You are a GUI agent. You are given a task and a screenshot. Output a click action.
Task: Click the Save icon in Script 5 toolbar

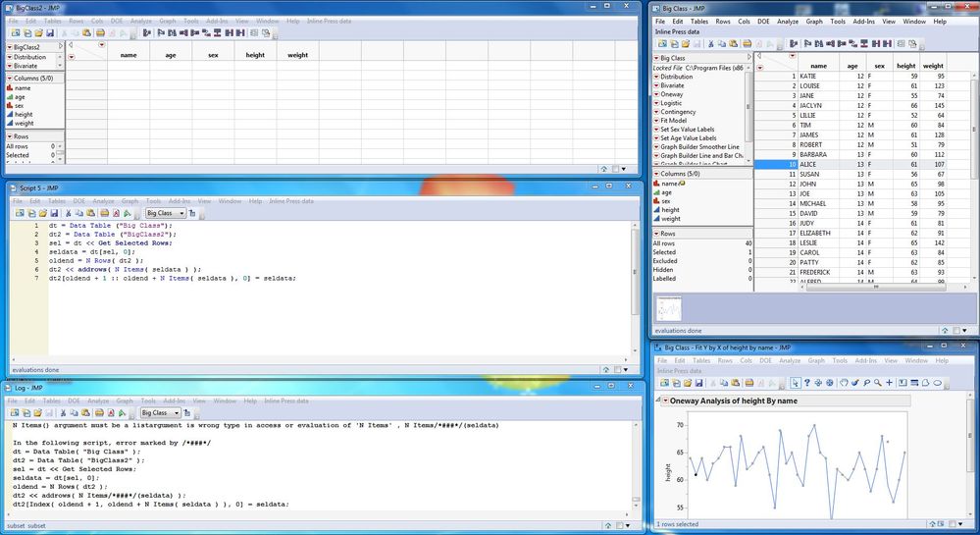point(54,213)
